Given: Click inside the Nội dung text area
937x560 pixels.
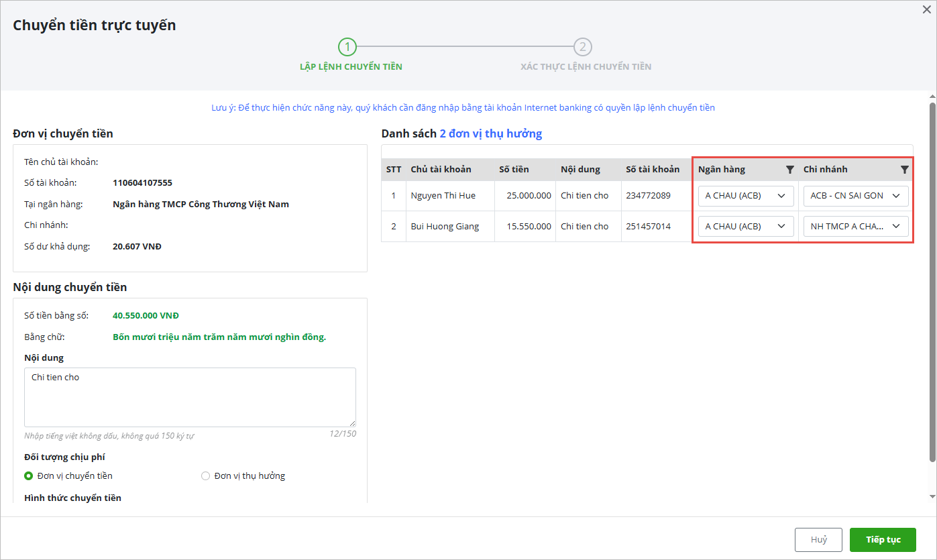Looking at the screenshot, I should tap(190, 397).
